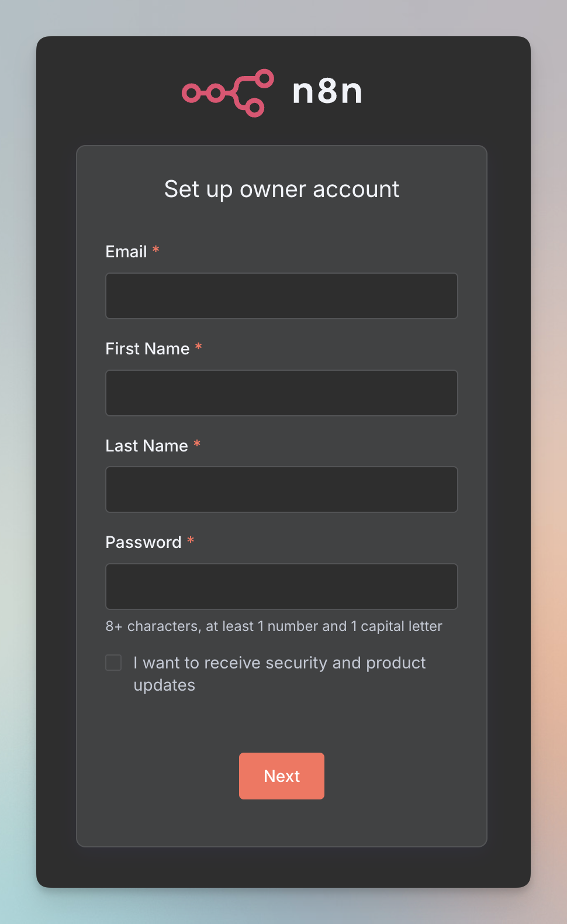The width and height of the screenshot is (567, 924).
Task: Click the n8n workflow logo icon
Action: point(228,93)
